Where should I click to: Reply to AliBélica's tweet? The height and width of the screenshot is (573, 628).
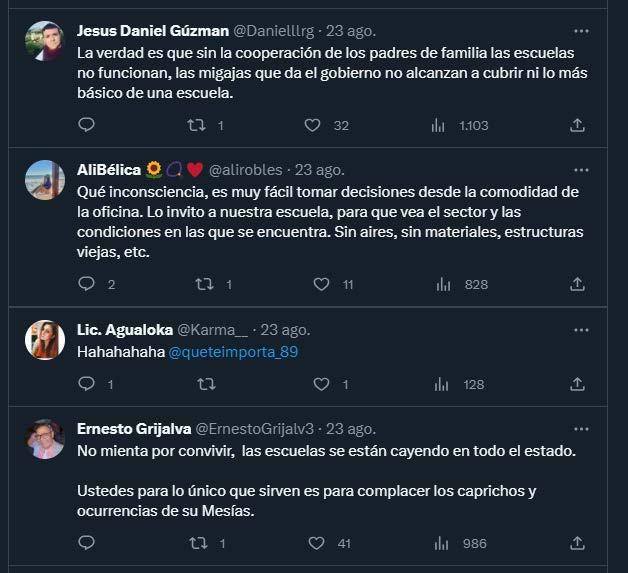pyautogui.click(x=86, y=284)
